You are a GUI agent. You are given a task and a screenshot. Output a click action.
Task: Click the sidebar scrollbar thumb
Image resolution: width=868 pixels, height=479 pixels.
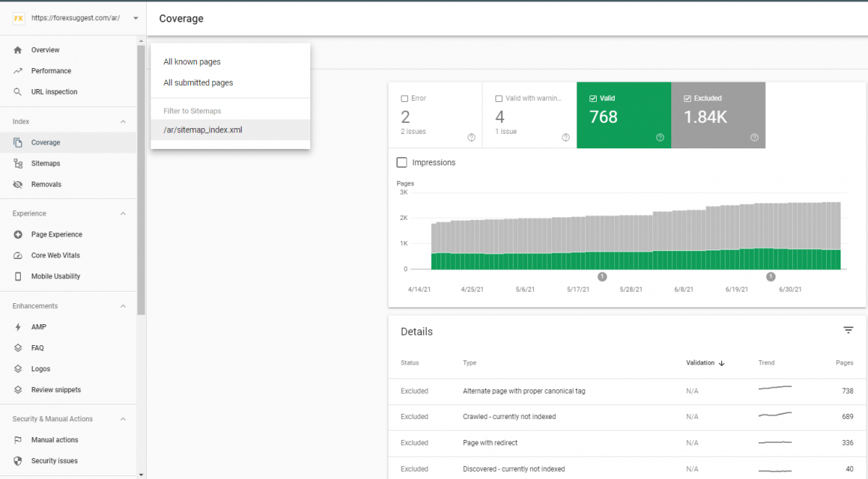click(141, 181)
